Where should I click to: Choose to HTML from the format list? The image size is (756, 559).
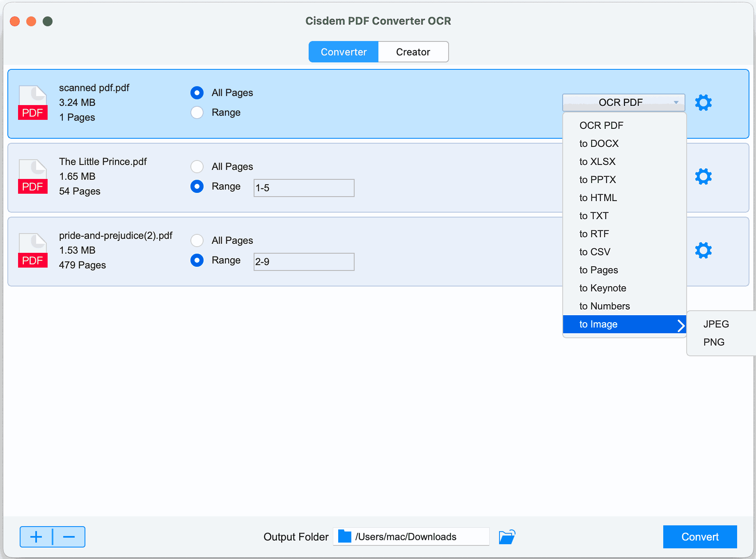coord(624,198)
